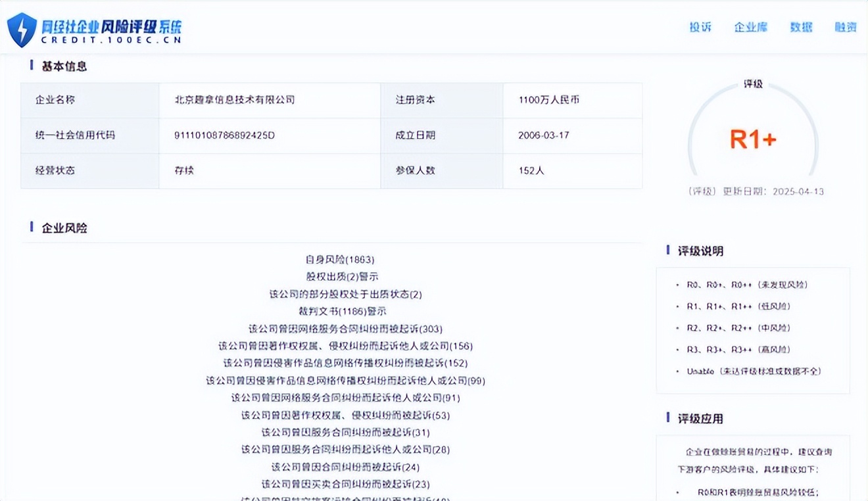Viewport: 868px width, 501px height.
Task: Click 著作权权属、侵权纠纷而被起诉(53) row
Action: (x=345, y=416)
